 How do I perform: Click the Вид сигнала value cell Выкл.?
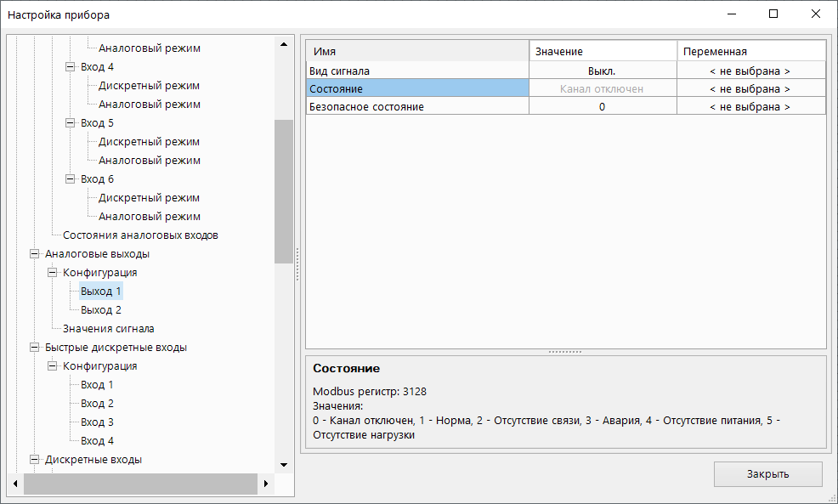pyautogui.click(x=602, y=71)
